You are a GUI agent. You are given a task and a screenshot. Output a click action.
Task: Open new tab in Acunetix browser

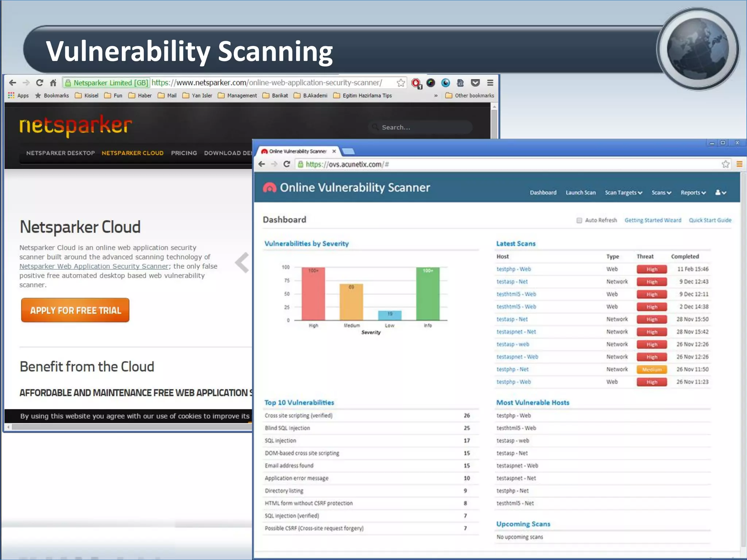(x=348, y=151)
